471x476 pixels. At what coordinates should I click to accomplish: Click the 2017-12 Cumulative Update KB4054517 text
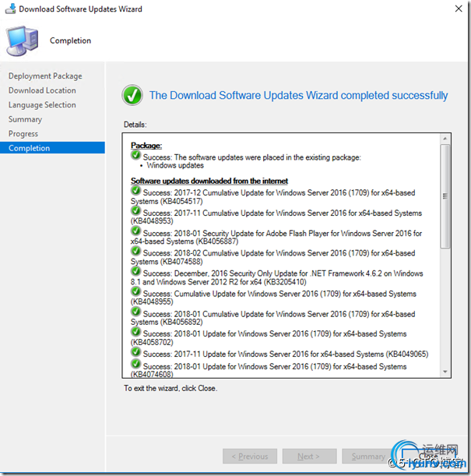point(272,197)
